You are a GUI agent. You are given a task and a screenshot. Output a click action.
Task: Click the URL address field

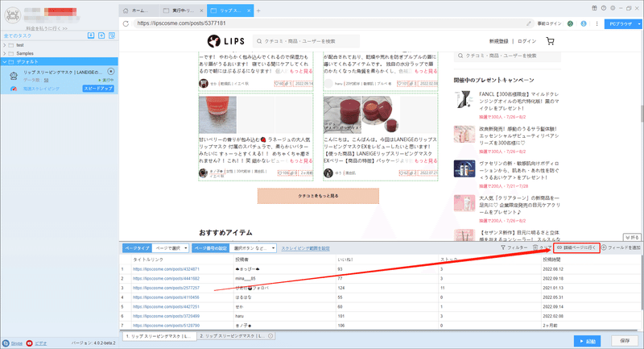click(x=328, y=23)
